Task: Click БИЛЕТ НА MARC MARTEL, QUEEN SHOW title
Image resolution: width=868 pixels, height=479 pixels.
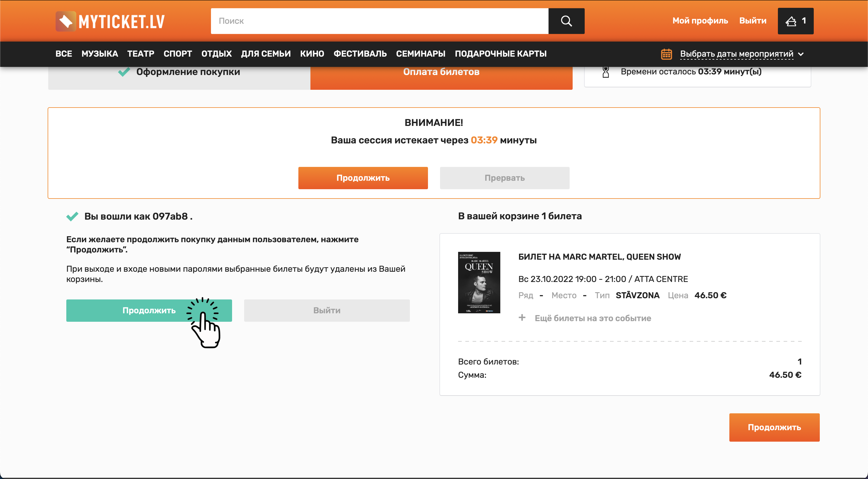Action: point(599,257)
